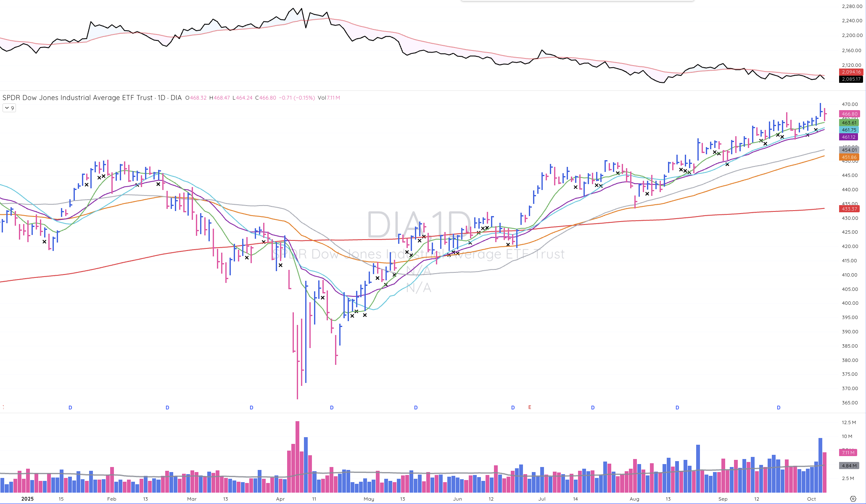Click the Oct label on time axis

click(811, 499)
